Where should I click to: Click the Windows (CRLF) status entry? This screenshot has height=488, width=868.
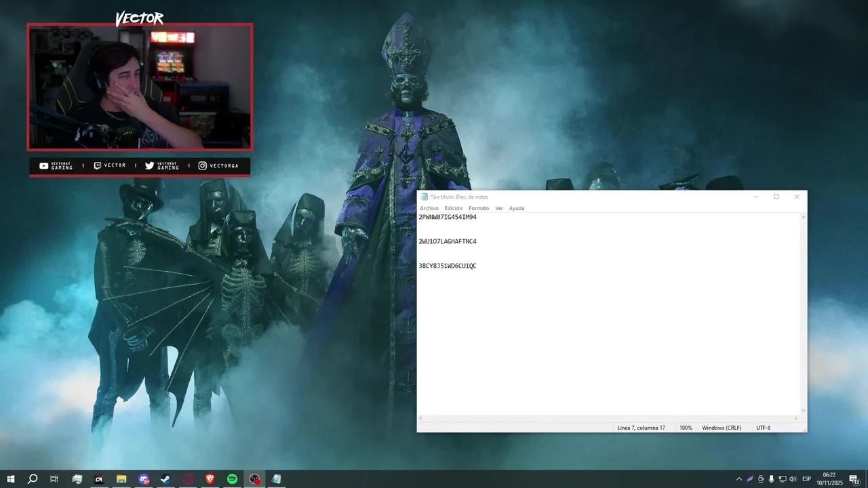click(722, 428)
